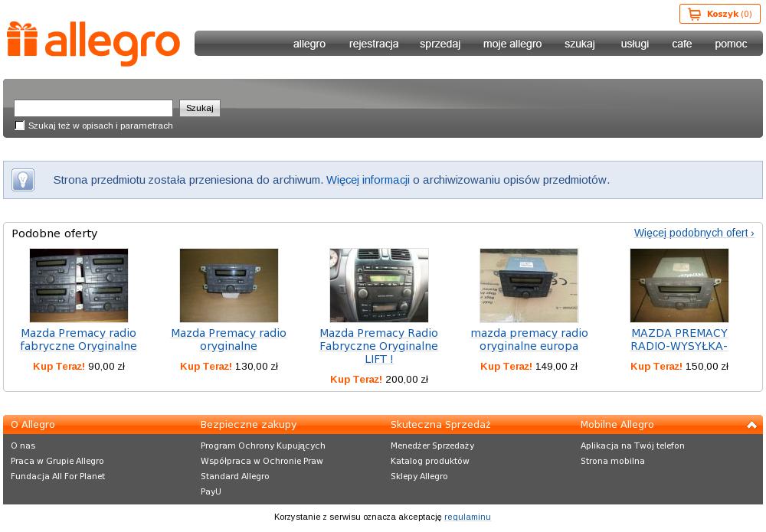Open PayU footer link

(211, 491)
